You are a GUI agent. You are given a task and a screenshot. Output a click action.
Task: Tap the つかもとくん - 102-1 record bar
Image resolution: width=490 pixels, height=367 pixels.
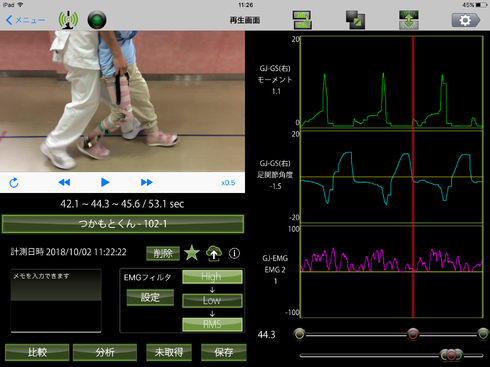[x=123, y=224]
